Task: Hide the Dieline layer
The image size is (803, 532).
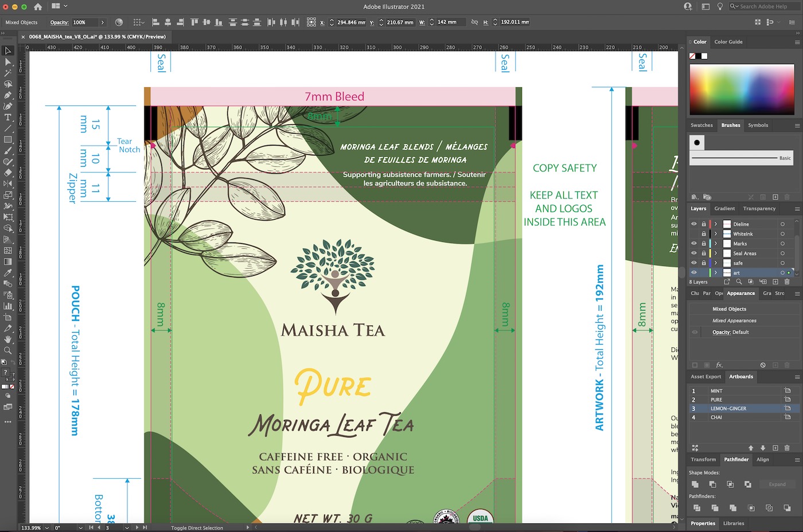Action: 694,224
